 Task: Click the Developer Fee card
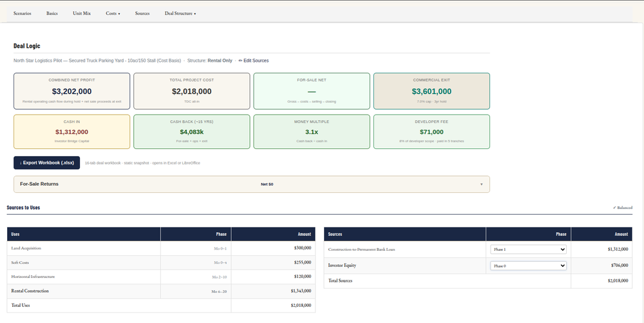[x=431, y=132]
